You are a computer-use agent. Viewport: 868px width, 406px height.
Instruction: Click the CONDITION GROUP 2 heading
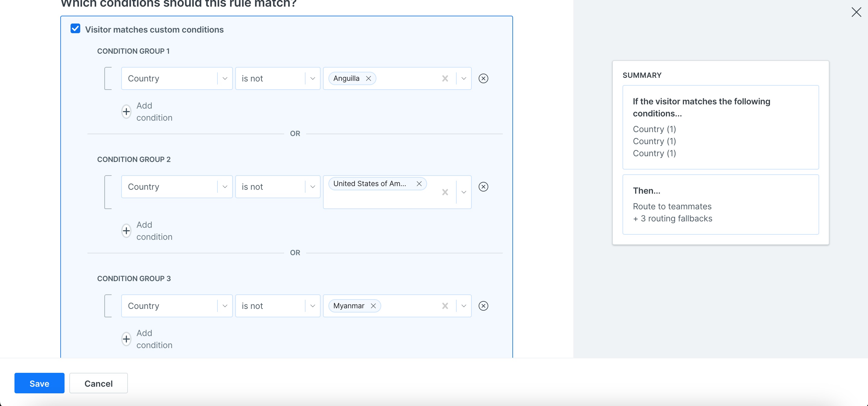134,159
